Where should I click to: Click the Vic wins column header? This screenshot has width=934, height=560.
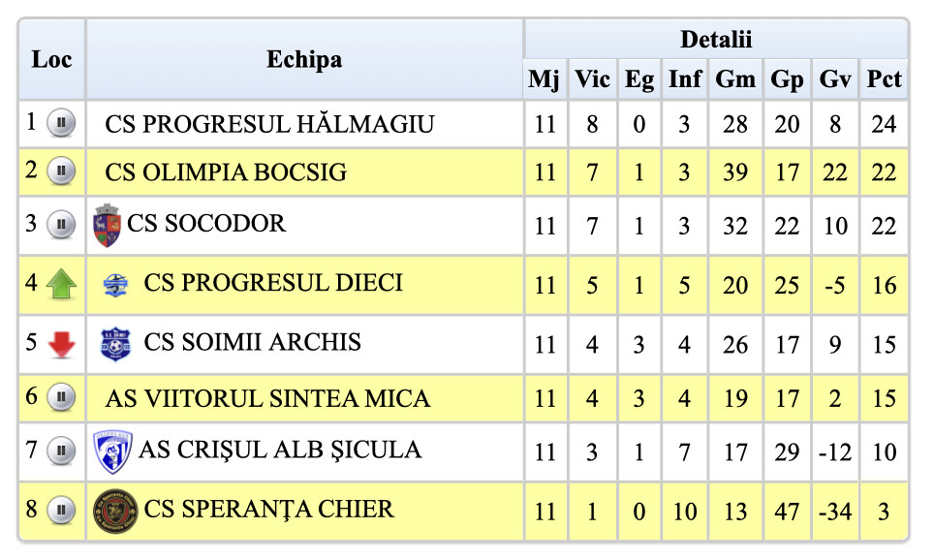[x=592, y=79]
